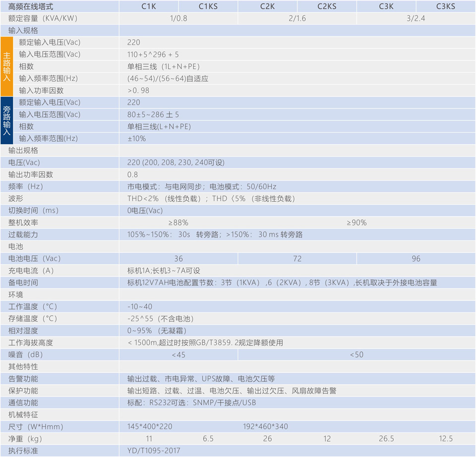Select the 通信功能 row label

[23, 402]
